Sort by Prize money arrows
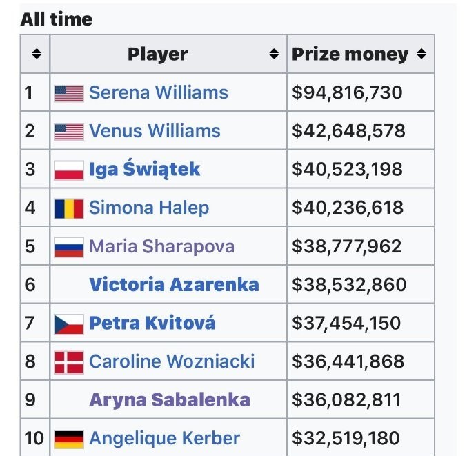 tap(421, 54)
